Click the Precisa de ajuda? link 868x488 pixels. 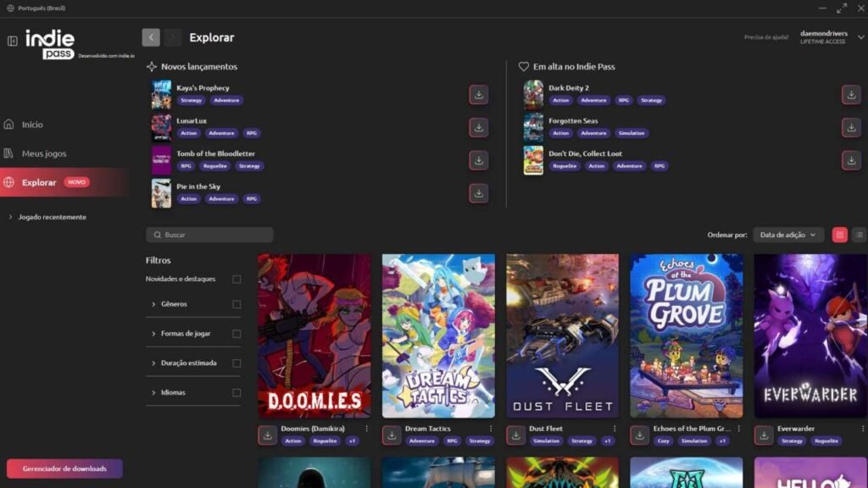[x=766, y=37]
